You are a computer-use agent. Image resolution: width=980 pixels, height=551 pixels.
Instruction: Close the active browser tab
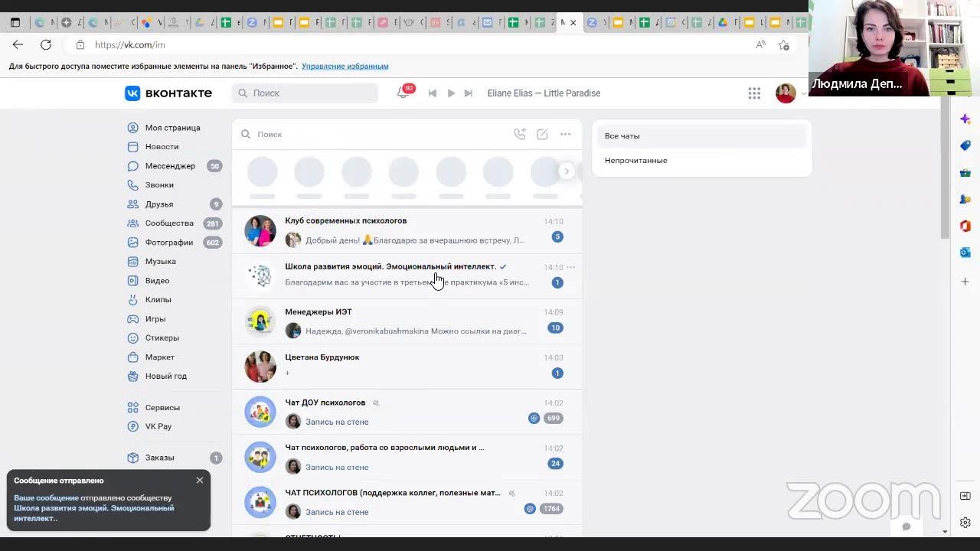(x=573, y=23)
